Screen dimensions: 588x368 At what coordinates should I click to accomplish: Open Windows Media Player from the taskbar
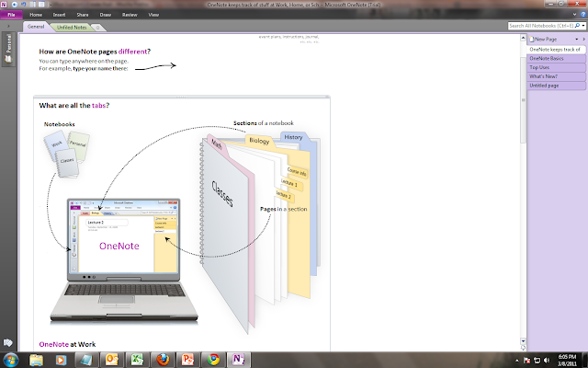coord(61,360)
